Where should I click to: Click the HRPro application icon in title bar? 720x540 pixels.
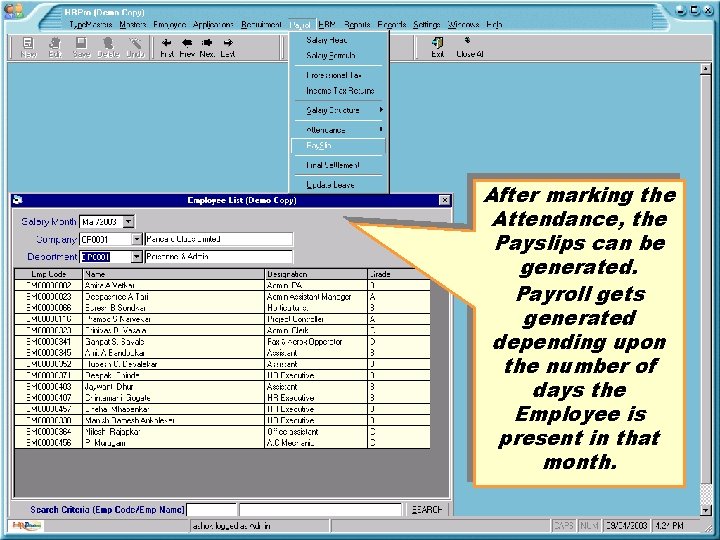[13, 11]
